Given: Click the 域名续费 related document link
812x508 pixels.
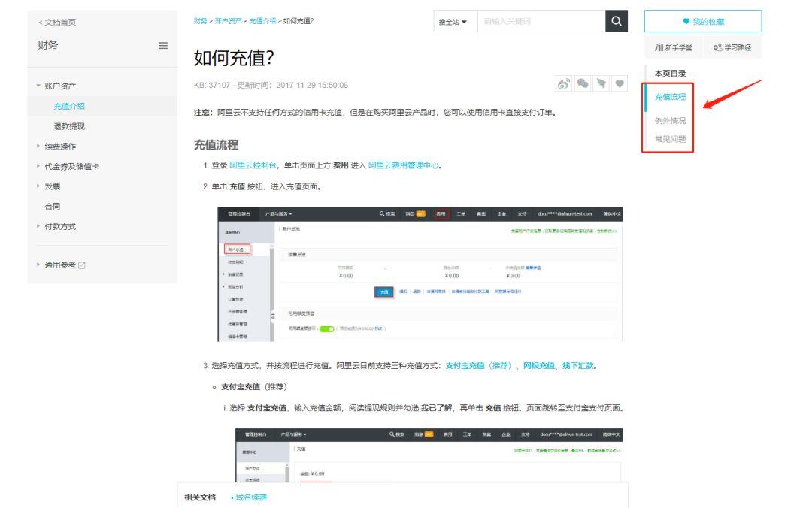Looking at the screenshot, I should click(x=250, y=497).
